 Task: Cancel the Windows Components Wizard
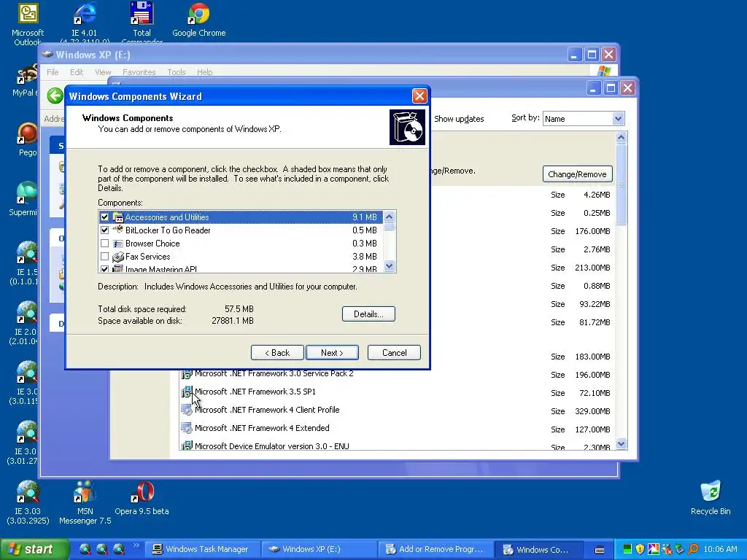(394, 353)
